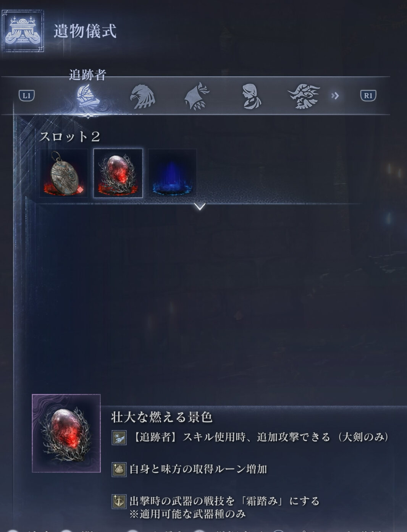Click the weapon skill 霜踏み effect icon
The height and width of the screenshot is (532, 407).
point(119,501)
